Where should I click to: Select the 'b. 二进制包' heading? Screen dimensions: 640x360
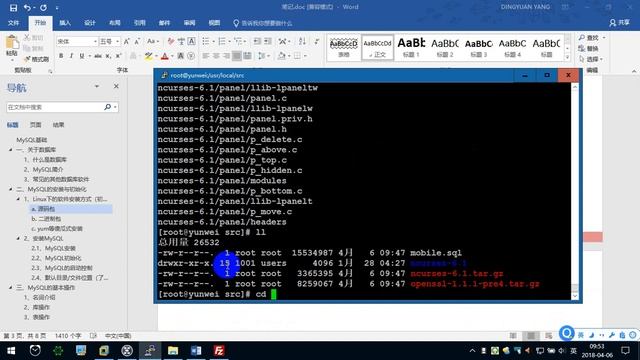tap(46, 219)
